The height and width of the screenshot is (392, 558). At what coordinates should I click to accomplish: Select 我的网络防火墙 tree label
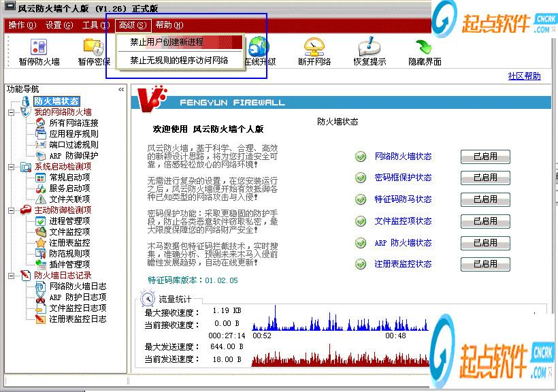[63, 112]
